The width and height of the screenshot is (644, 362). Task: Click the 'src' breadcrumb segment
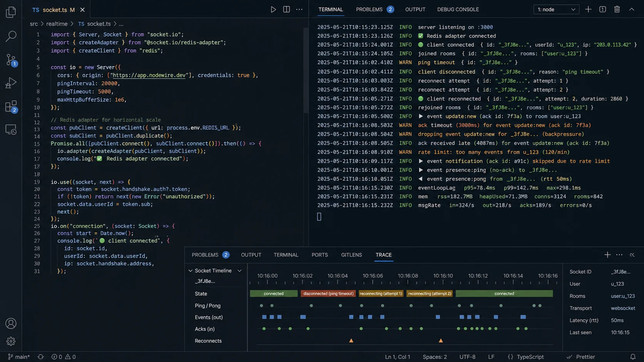(34, 24)
